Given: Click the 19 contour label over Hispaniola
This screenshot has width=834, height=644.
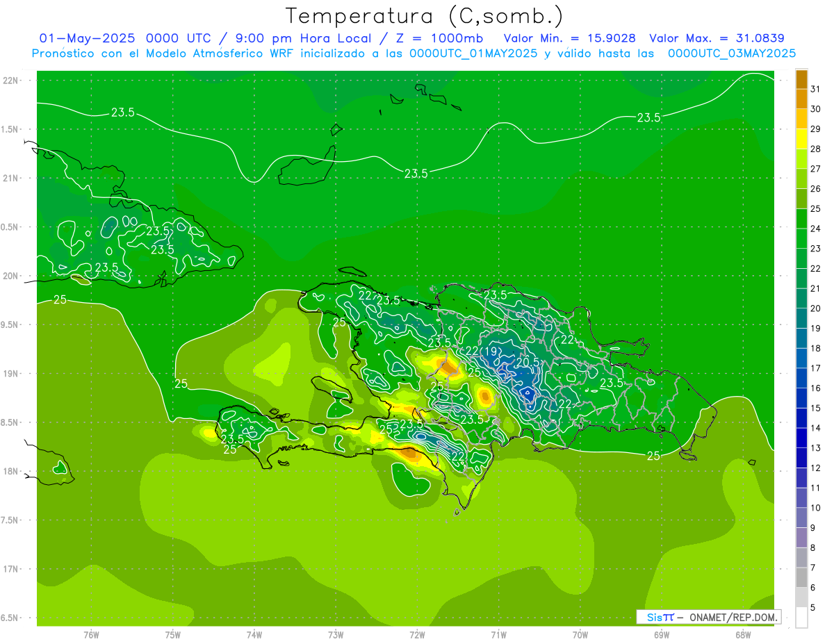Looking at the screenshot, I should click(x=491, y=352).
